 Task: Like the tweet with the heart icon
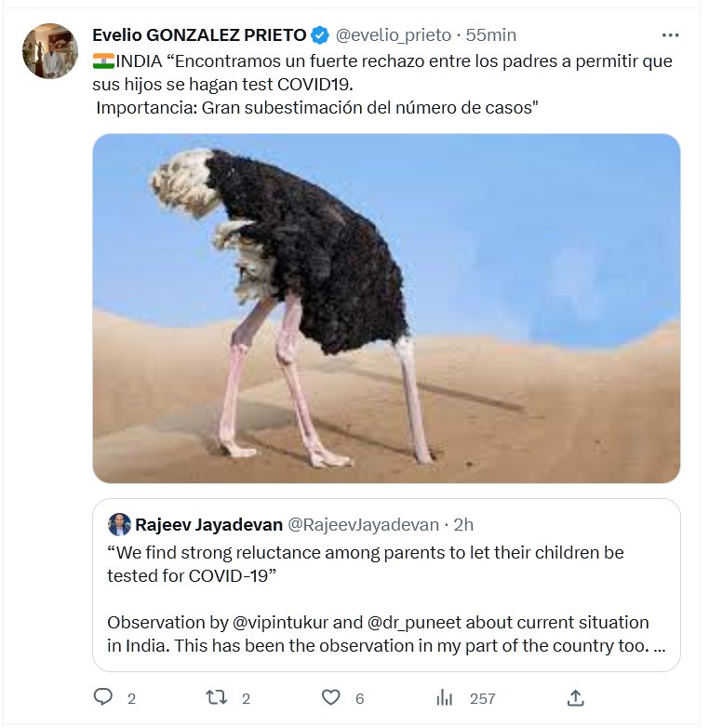pyautogui.click(x=330, y=697)
